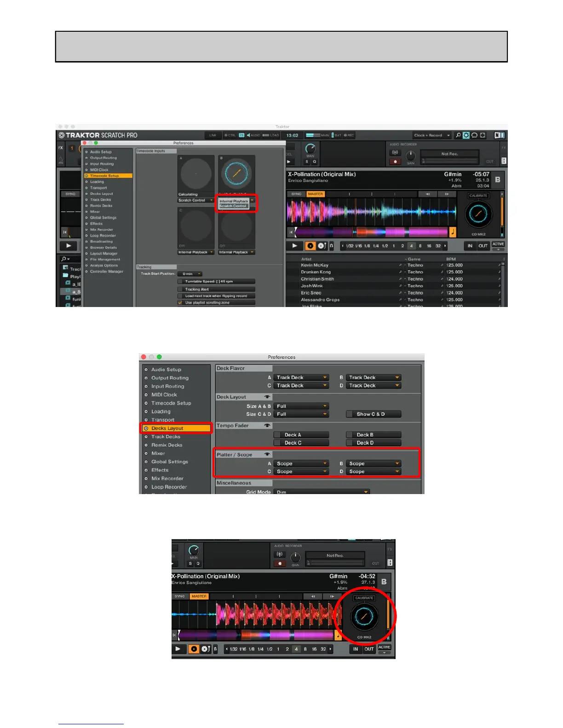Start audio recorder record button in top screenshot
Viewport: 563px width, 728px height.
pos(395,161)
